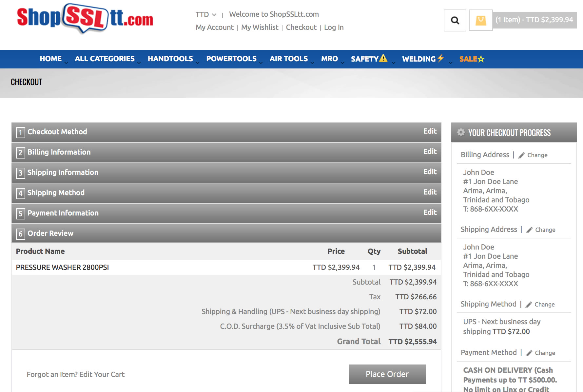Go to the Sale menu tab
This screenshot has width=583, height=392.
click(471, 59)
